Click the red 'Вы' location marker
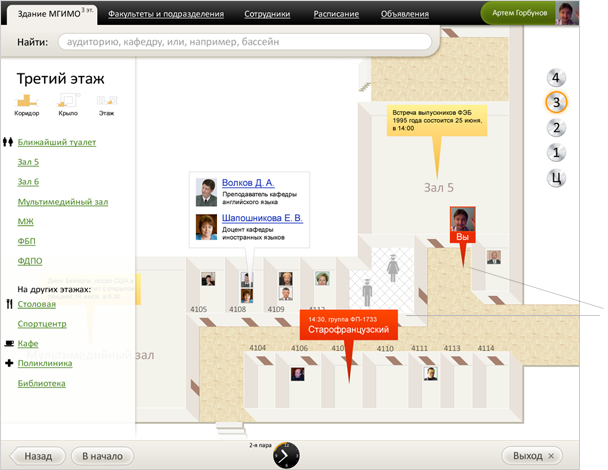This screenshot has height=470, width=608. tap(461, 237)
